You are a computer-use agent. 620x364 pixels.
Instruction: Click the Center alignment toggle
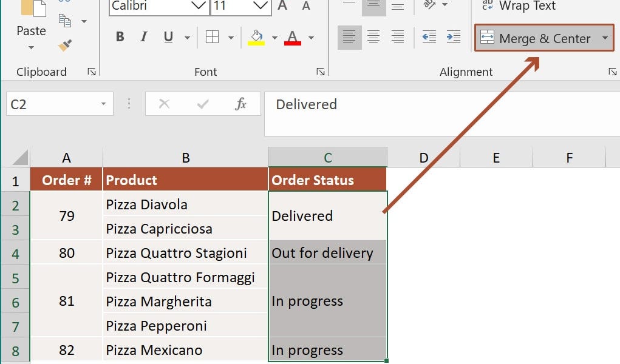pyautogui.click(x=373, y=36)
